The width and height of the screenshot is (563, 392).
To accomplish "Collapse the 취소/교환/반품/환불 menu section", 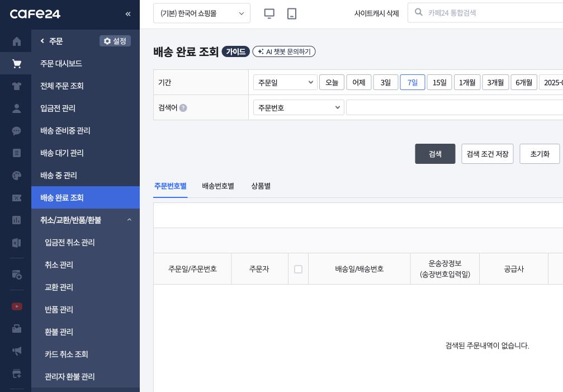I will 129,220.
